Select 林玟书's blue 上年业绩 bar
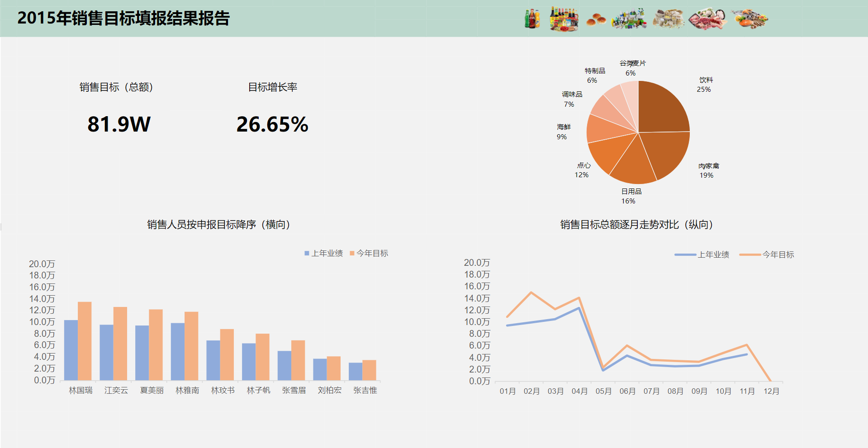 [213, 360]
